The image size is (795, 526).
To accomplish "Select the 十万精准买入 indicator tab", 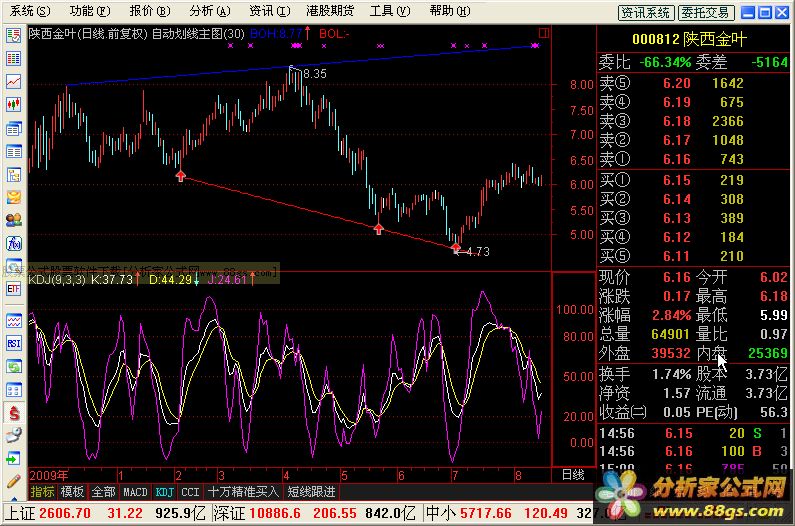I will (243, 492).
